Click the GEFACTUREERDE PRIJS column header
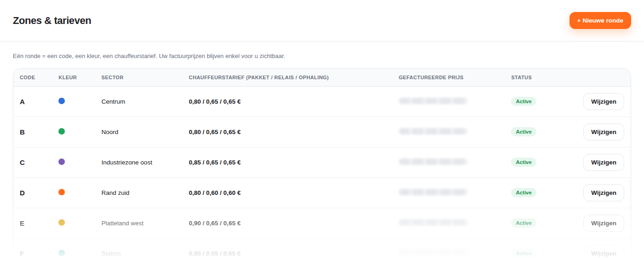This screenshot has width=644, height=258. (431, 77)
